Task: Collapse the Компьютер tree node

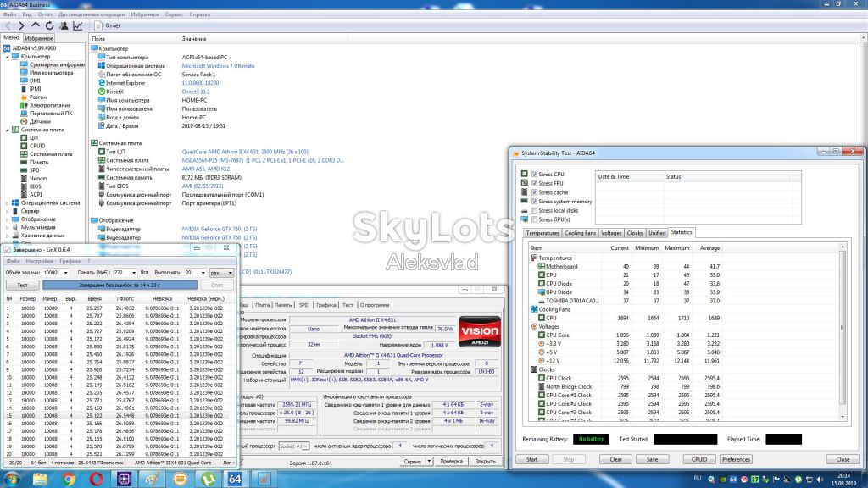Action: (7, 57)
